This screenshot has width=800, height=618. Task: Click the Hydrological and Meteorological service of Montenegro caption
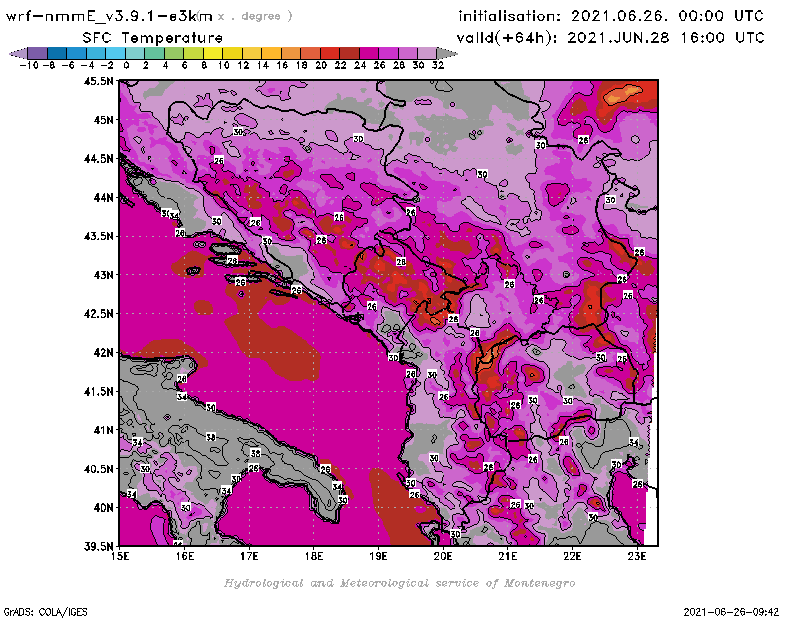pyautogui.click(x=399, y=583)
